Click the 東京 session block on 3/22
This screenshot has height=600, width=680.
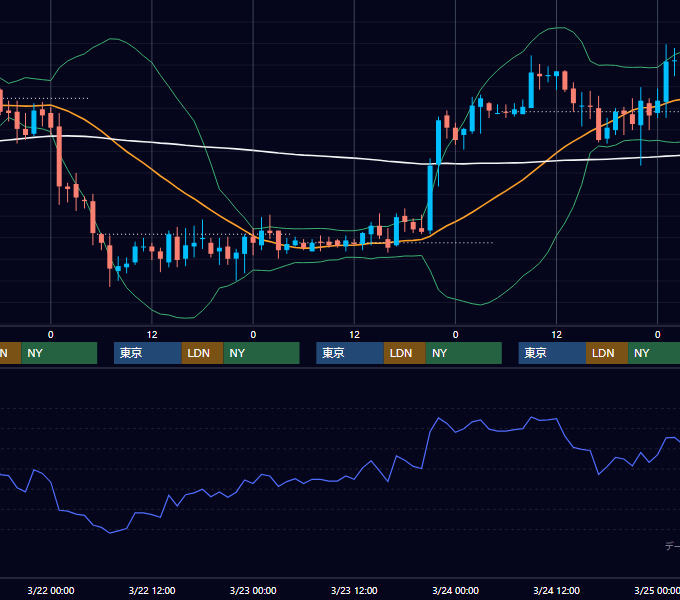147,353
